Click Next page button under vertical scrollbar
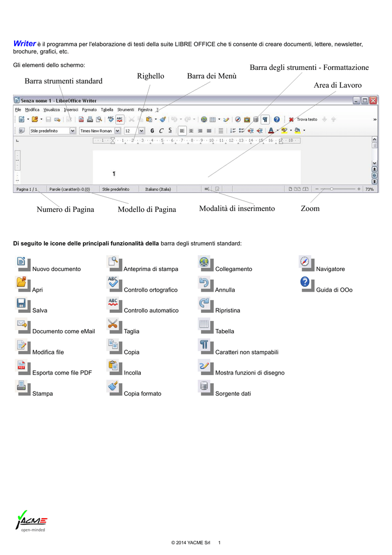 (x=374, y=182)
